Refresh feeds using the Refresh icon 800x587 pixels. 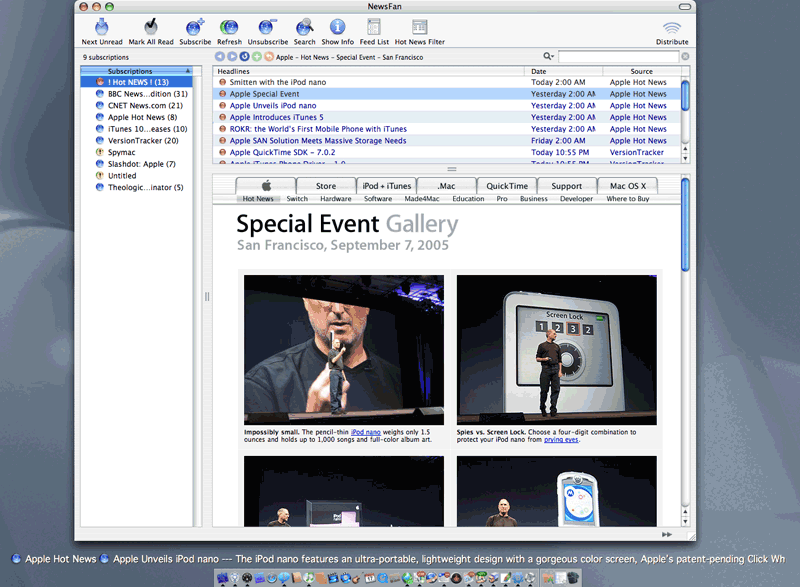pyautogui.click(x=230, y=28)
